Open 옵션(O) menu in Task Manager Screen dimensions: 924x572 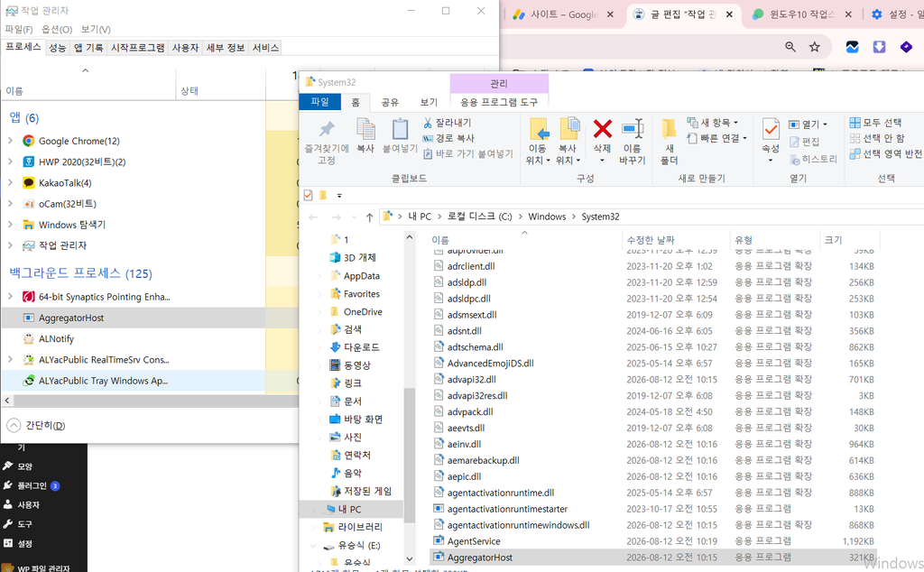click(57, 29)
